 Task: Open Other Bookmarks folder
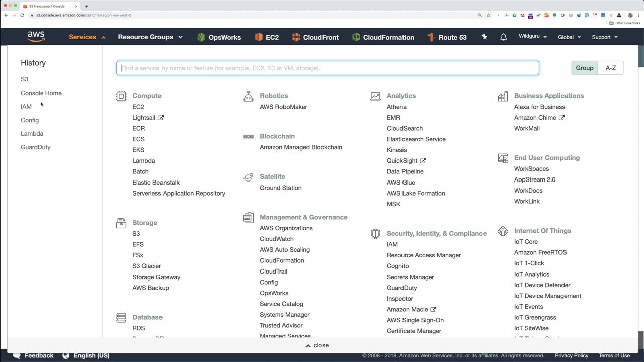624,23
